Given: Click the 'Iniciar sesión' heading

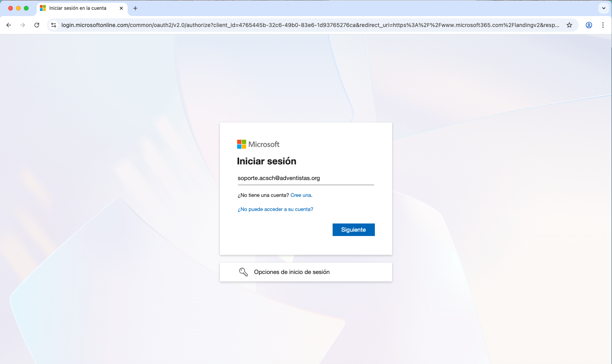Looking at the screenshot, I should click(266, 161).
